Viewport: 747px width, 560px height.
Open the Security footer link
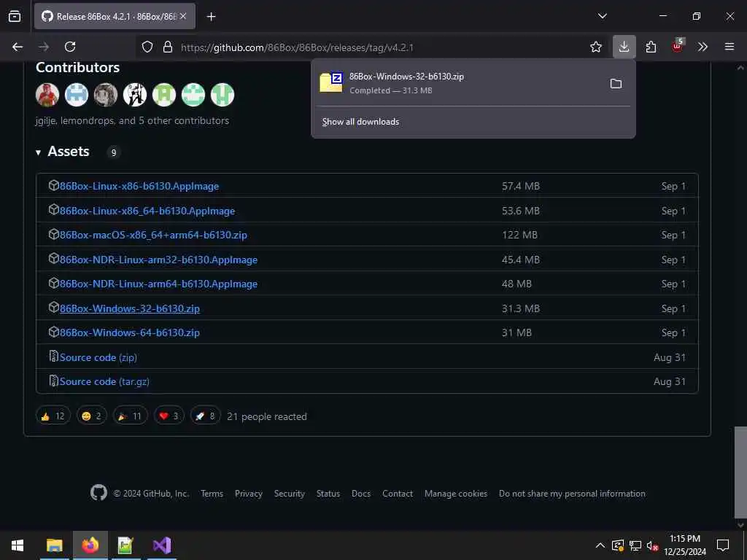[x=290, y=494]
